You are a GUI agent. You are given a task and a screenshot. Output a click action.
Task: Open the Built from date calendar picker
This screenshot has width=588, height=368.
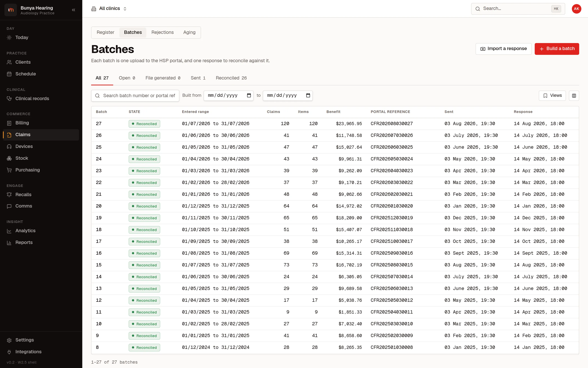[249, 95]
